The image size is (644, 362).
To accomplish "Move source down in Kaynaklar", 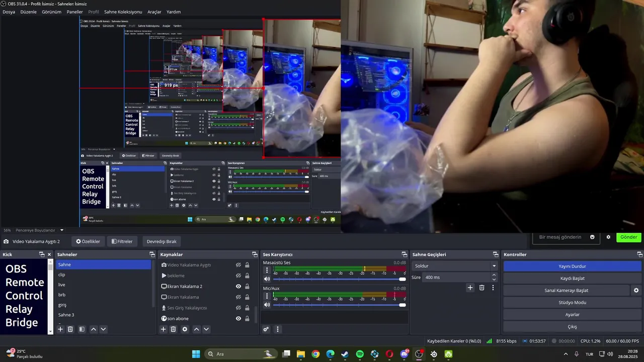I will pos(206,329).
